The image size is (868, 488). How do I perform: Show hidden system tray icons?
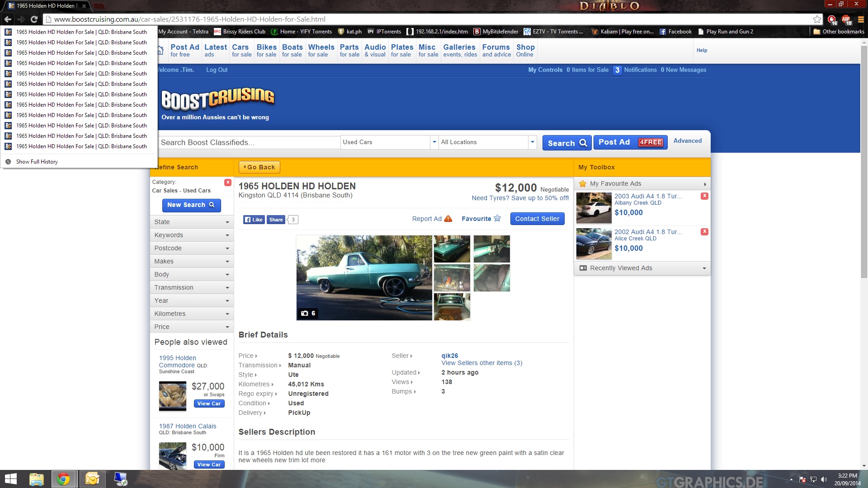coord(791,479)
